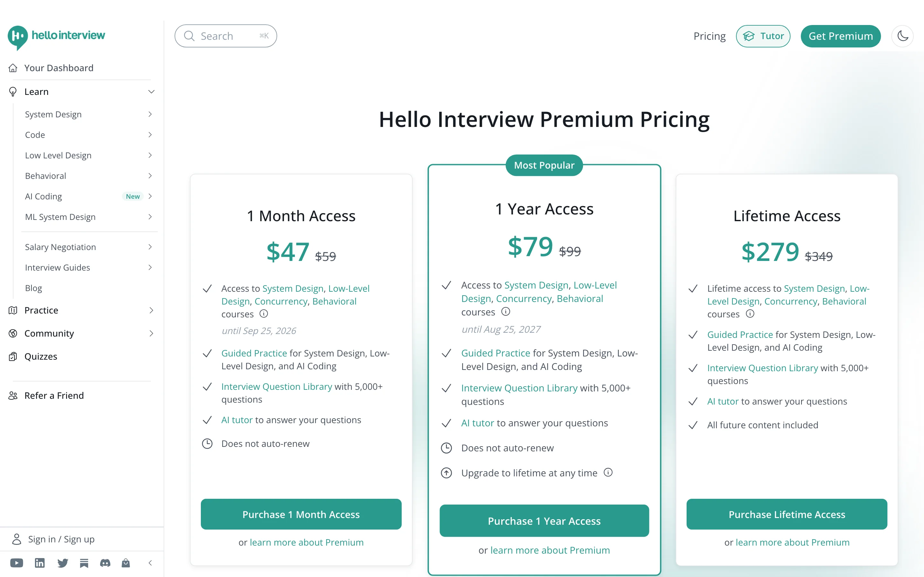Click the Hello Interview logo
Viewport: 924px width, 577px height.
pyautogui.click(x=56, y=37)
